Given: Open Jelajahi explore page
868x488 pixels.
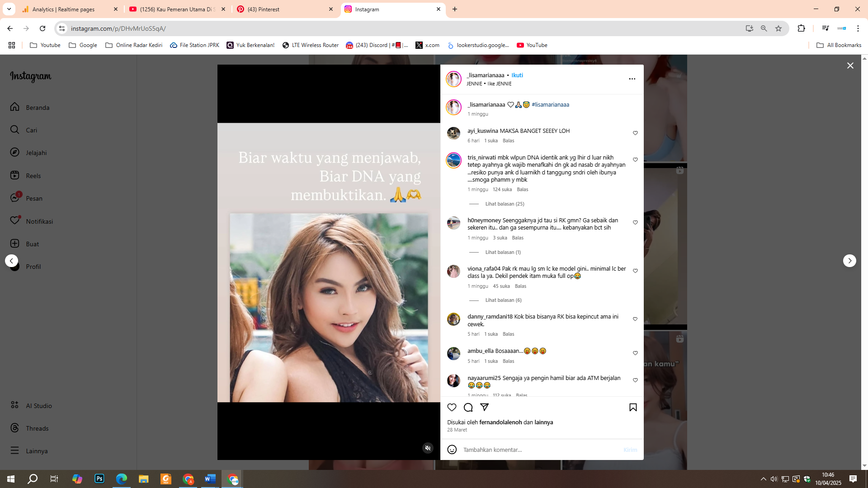Looking at the screenshot, I should coord(28,152).
